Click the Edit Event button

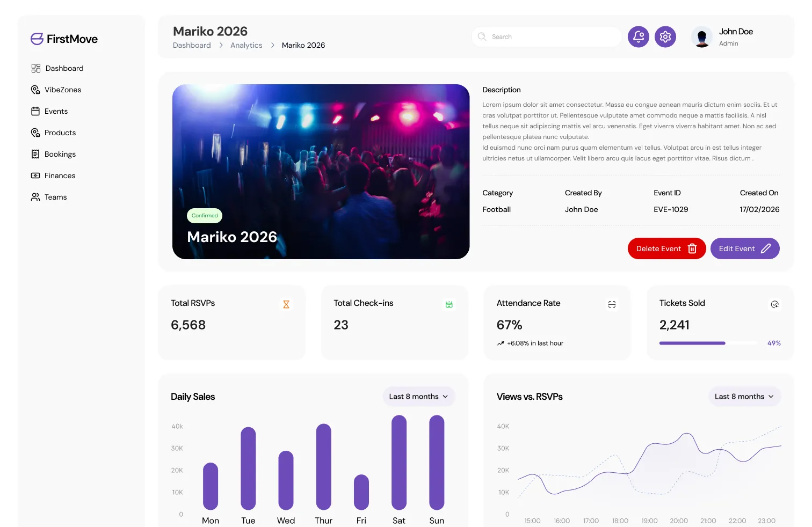coord(745,248)
